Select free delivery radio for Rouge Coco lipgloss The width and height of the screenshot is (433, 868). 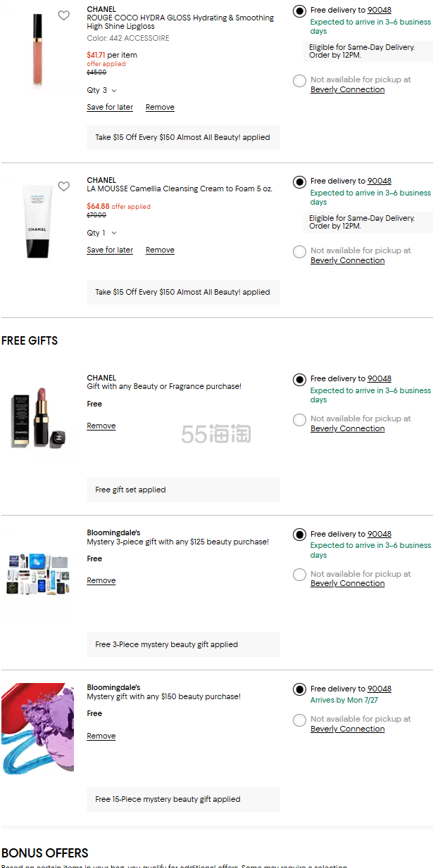[x=299, y=11]
